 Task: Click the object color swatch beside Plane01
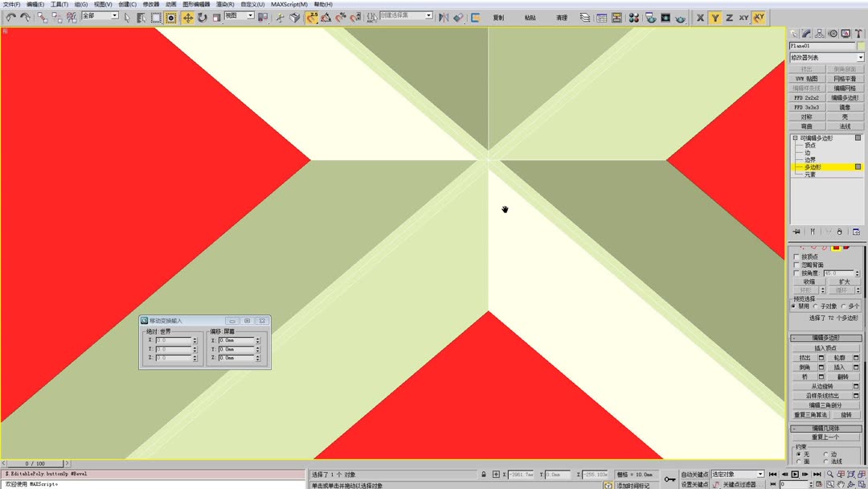(x=862, y=44)
